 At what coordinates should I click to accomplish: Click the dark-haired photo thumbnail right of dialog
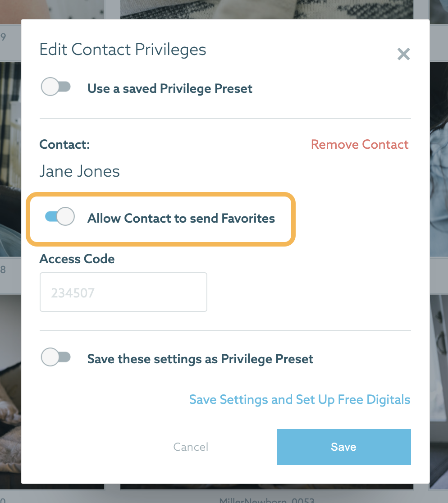click(439, 159)
